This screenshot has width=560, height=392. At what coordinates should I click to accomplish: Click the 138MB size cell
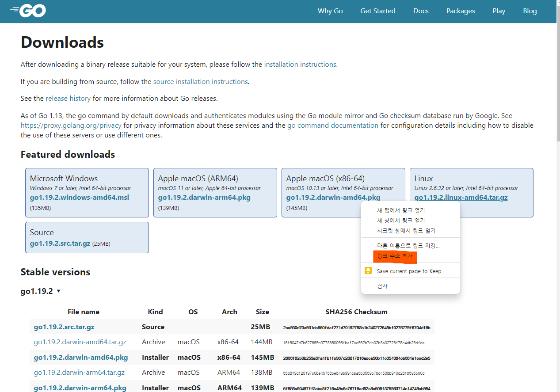coord(262,373)
